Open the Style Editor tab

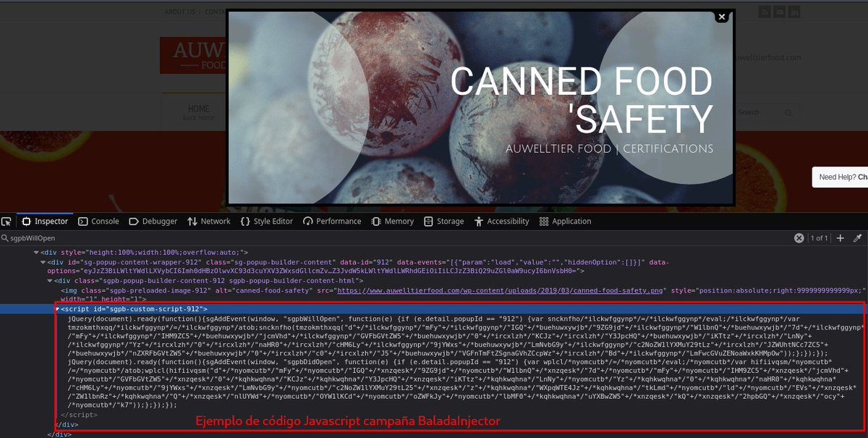267,222
